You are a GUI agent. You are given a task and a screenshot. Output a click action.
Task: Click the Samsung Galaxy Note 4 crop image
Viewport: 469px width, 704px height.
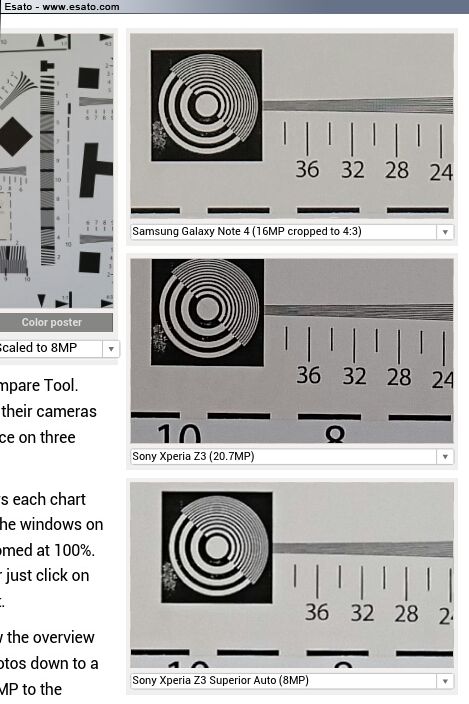coord(292,126)
